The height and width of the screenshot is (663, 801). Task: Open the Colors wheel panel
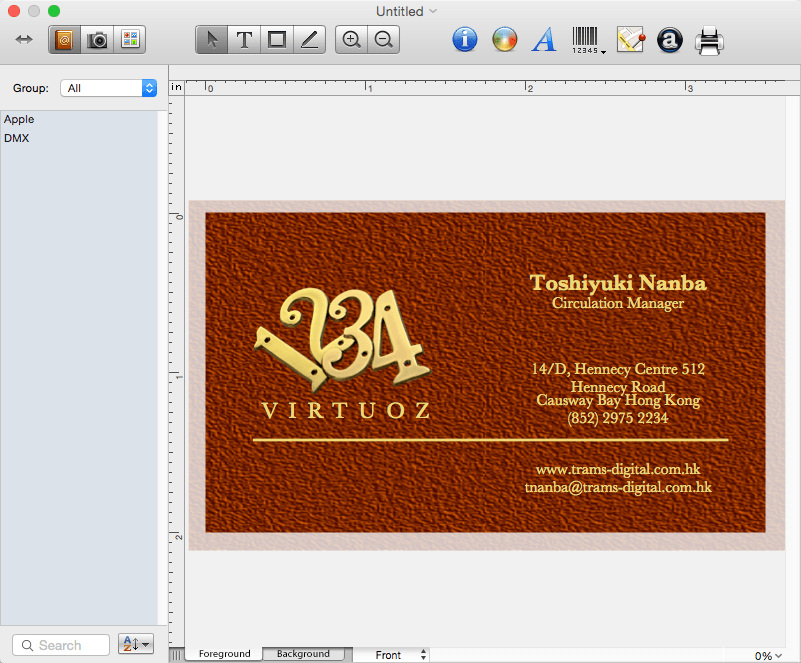(x=505, y=39)
